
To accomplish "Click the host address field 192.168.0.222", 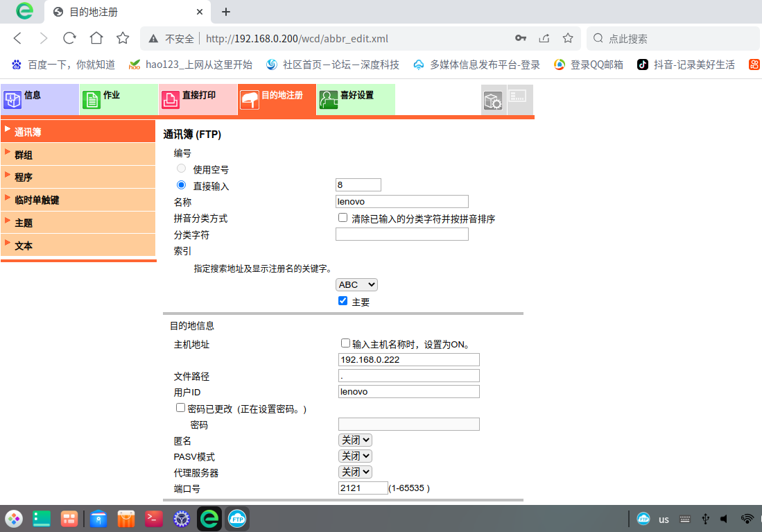I will tap(408, 360).
